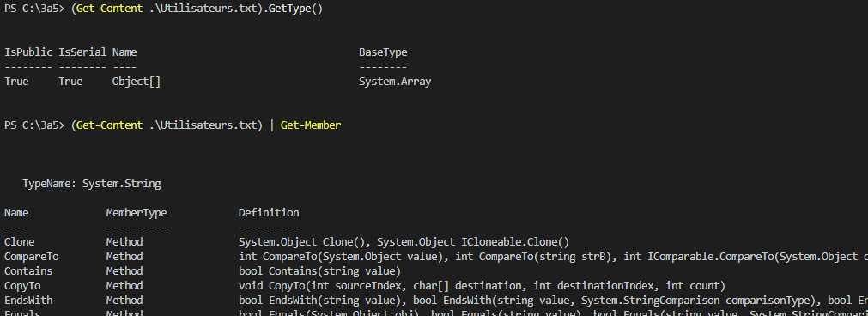
Task: Click the Definition column header
Action: pos(269,212)
